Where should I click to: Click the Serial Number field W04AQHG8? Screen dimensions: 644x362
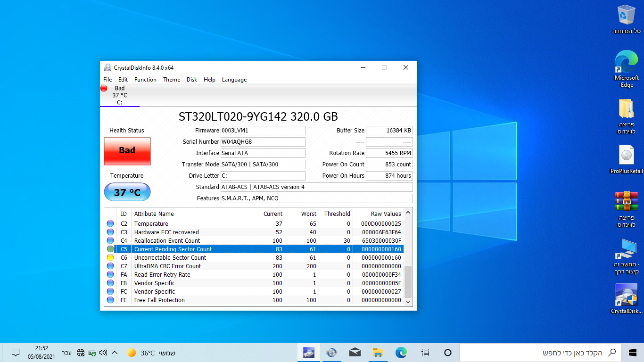pos(263,142)
